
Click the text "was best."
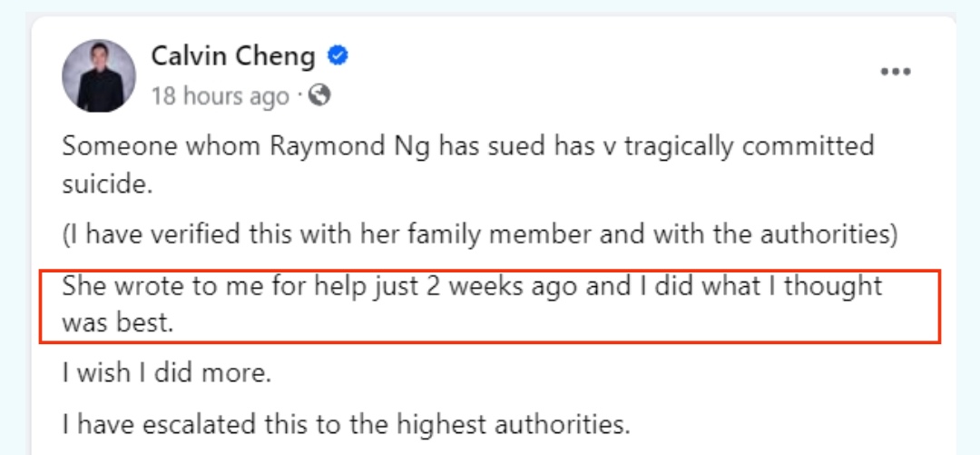(x=117, y=323)
